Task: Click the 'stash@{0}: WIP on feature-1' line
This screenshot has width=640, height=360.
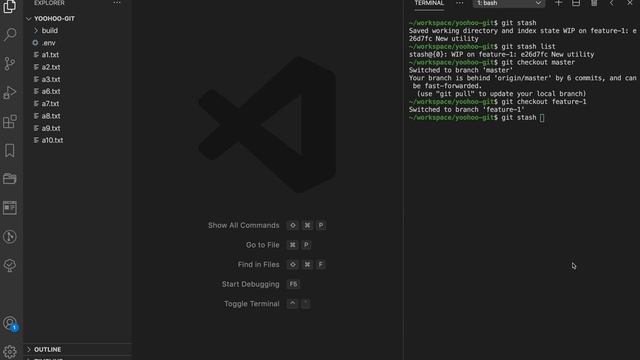Action: coord(502,54)
